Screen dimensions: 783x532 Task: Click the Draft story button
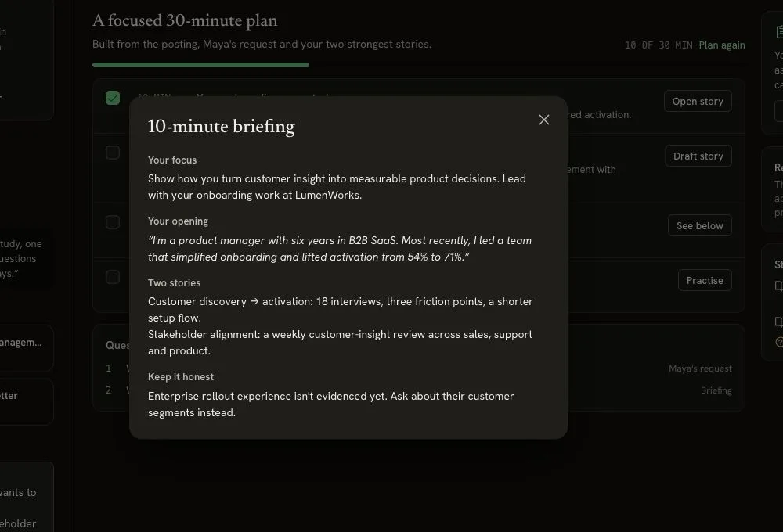[698, 156]
